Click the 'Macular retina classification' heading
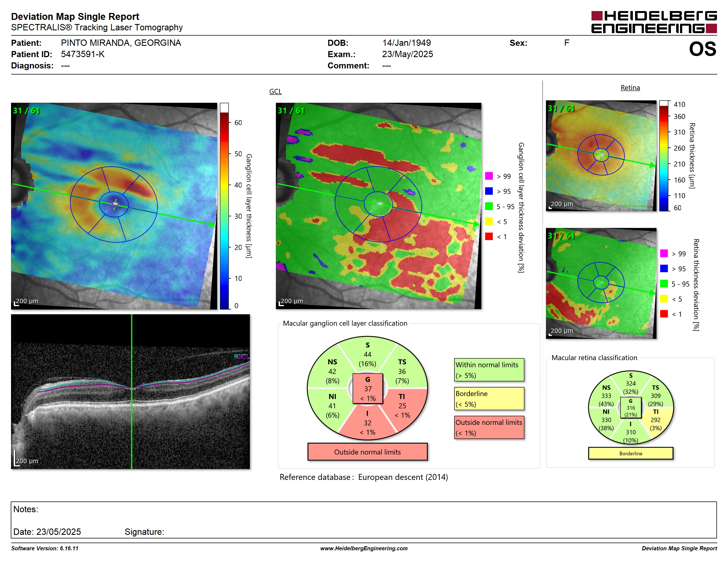This screenshot has width=728, height=563. (594, 358)
